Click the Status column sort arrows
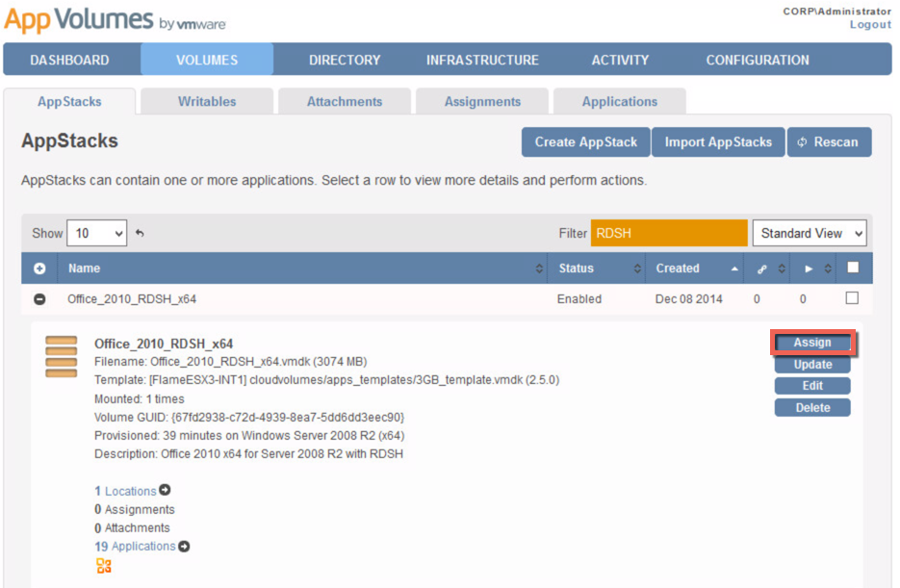 (637, 268)
